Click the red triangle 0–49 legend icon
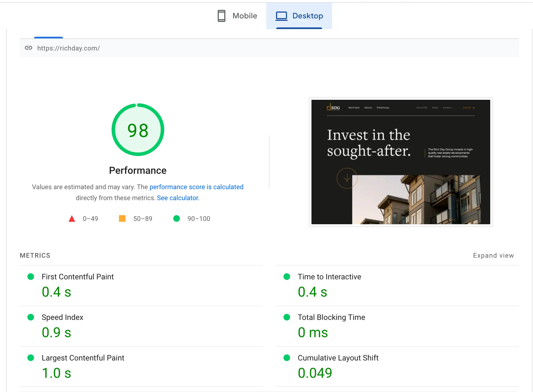The height and width of the screenshot is (392, 533). point(72,219)
